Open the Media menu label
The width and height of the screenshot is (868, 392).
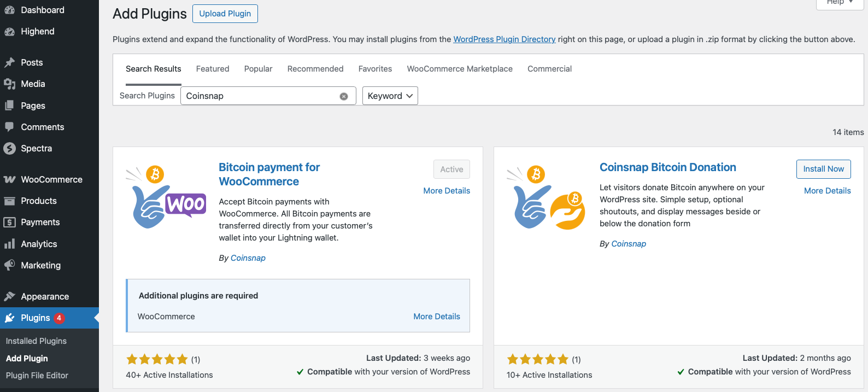[x=33, y=84]
